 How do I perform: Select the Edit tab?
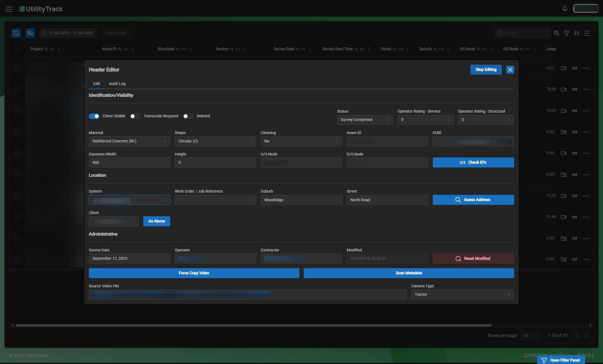pos(96,84)
